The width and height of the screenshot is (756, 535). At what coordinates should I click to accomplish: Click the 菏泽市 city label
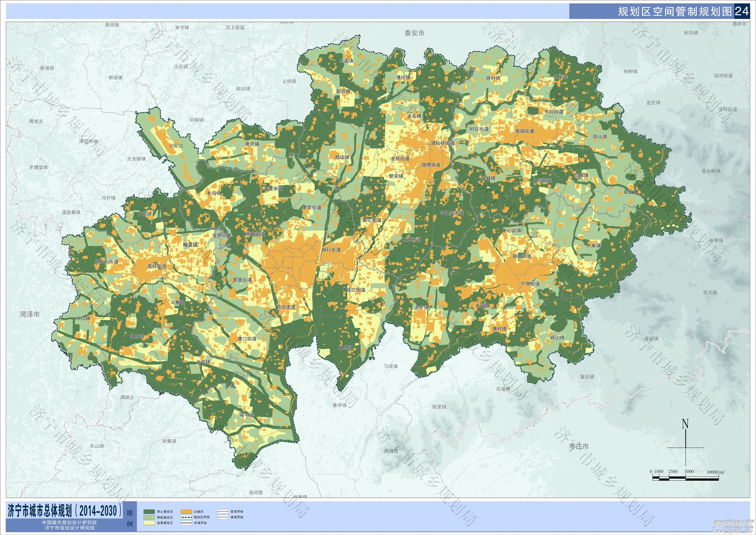pyautogui.click(x=30, y=314)
